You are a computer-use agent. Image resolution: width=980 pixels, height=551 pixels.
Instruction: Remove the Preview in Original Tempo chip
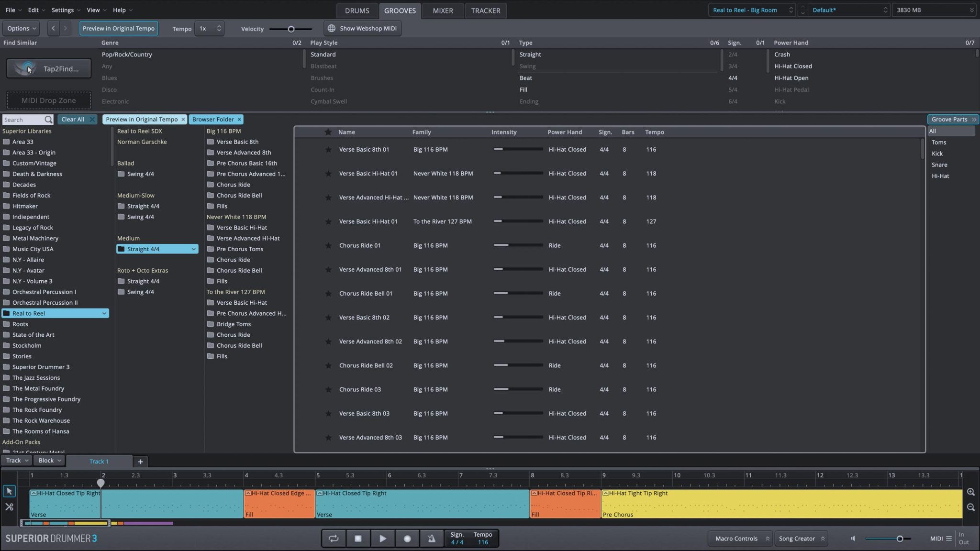point(183,120)
